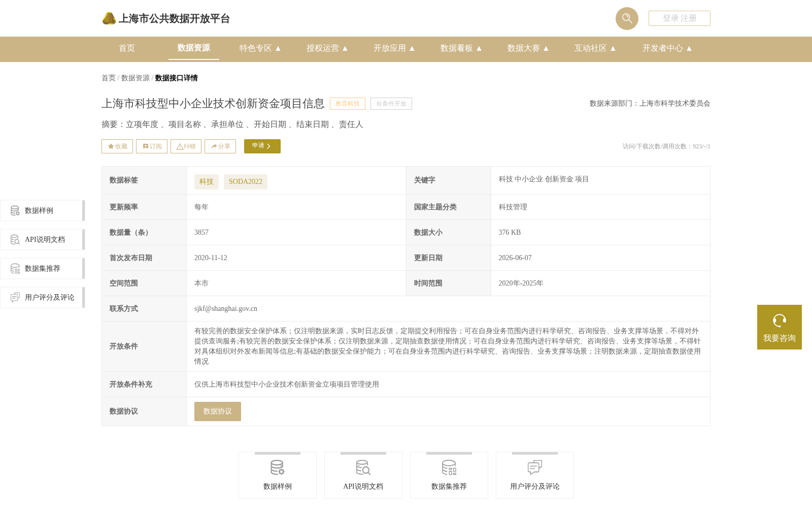812x508 pixels.
Task: Click the 教育科技 category badge
Action: [x=348, y=104]
